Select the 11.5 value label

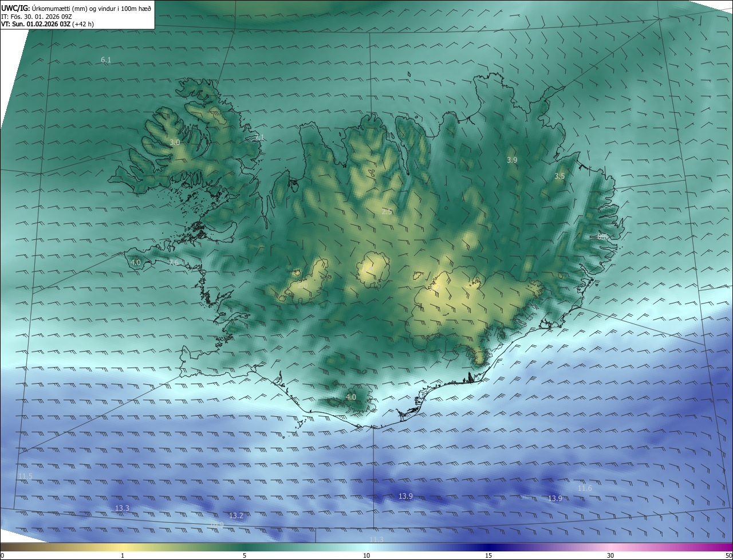pyautogui.click(x=25, y=476)
